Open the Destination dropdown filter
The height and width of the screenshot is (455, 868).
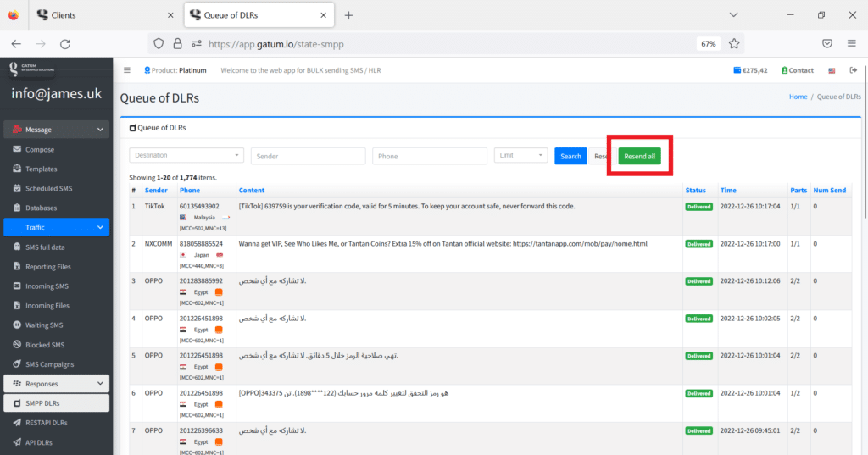pyautogui.click(x=186, y=155)
